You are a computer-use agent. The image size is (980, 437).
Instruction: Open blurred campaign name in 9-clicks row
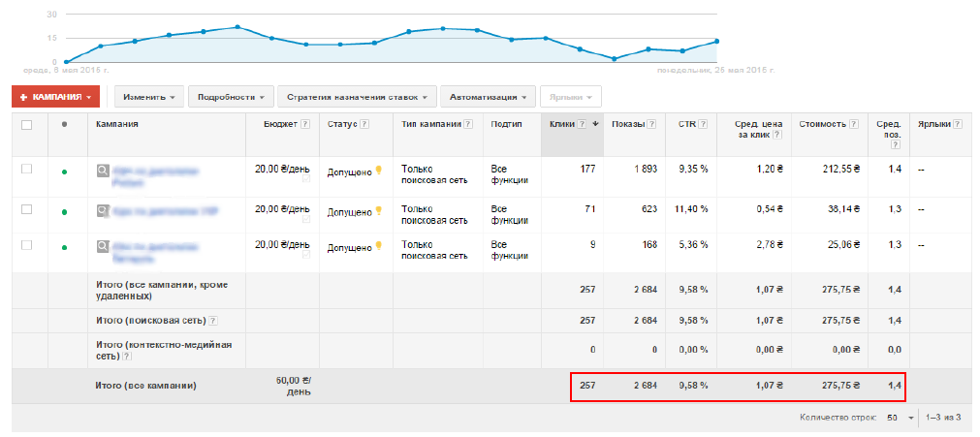[x=156, y=252]
